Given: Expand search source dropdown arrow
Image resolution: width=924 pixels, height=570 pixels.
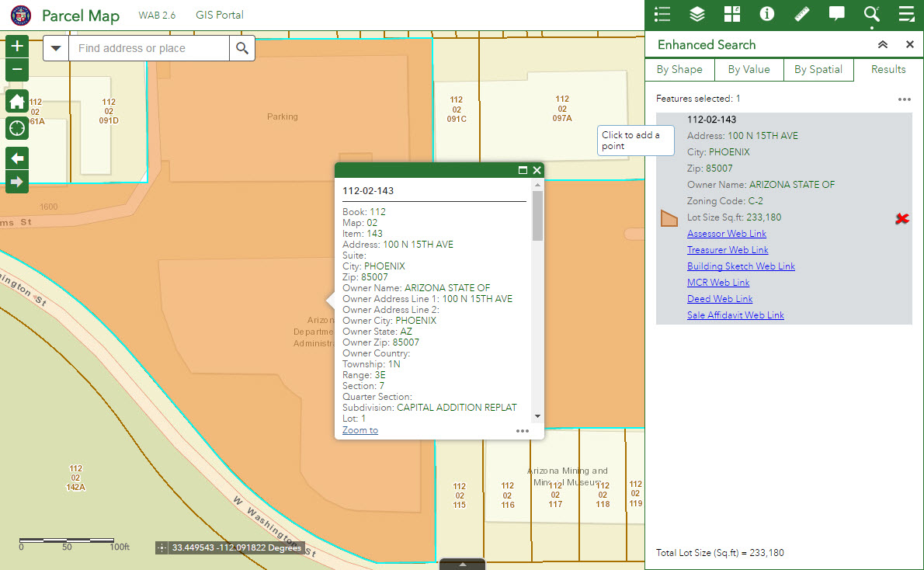Looking at the screenshot, I should [x=56, y=48].
